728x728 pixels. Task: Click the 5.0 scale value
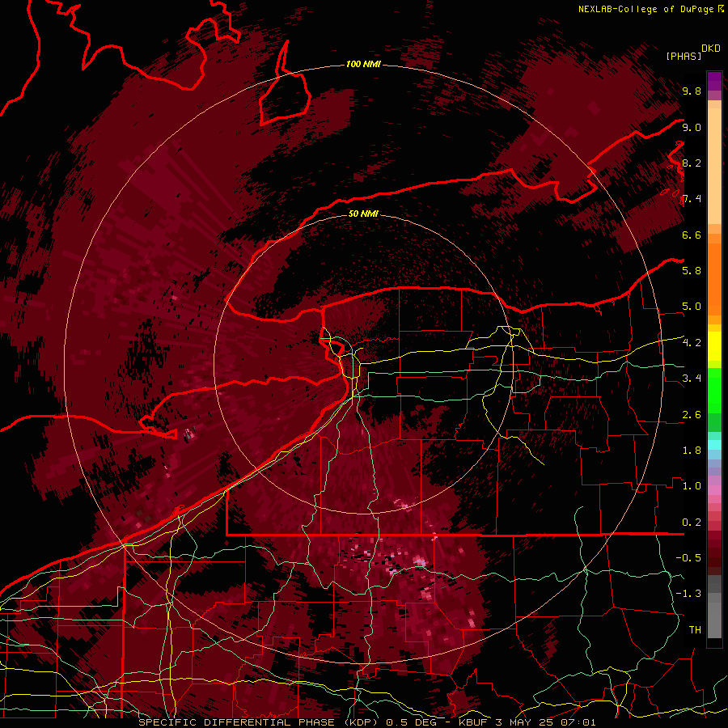tap(692, 307)
